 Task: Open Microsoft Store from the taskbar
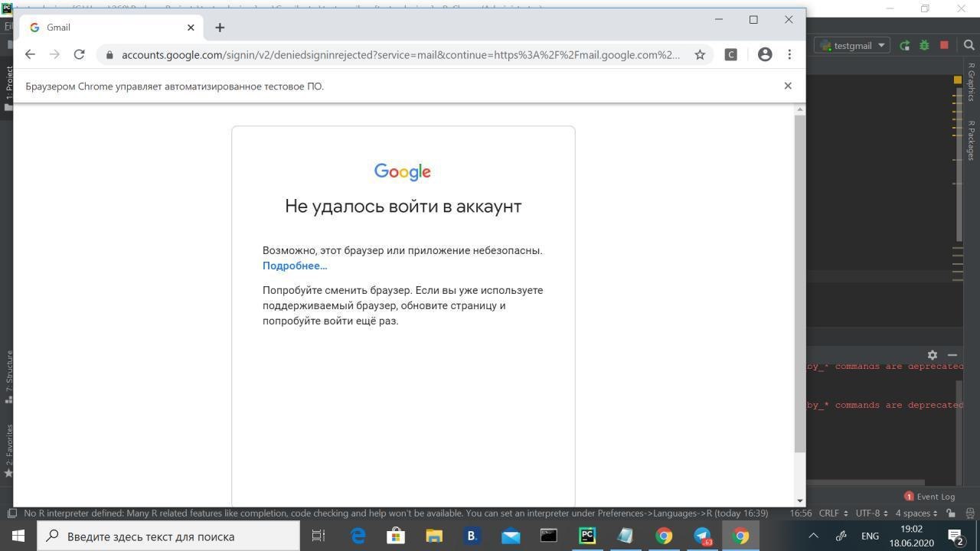396,536
